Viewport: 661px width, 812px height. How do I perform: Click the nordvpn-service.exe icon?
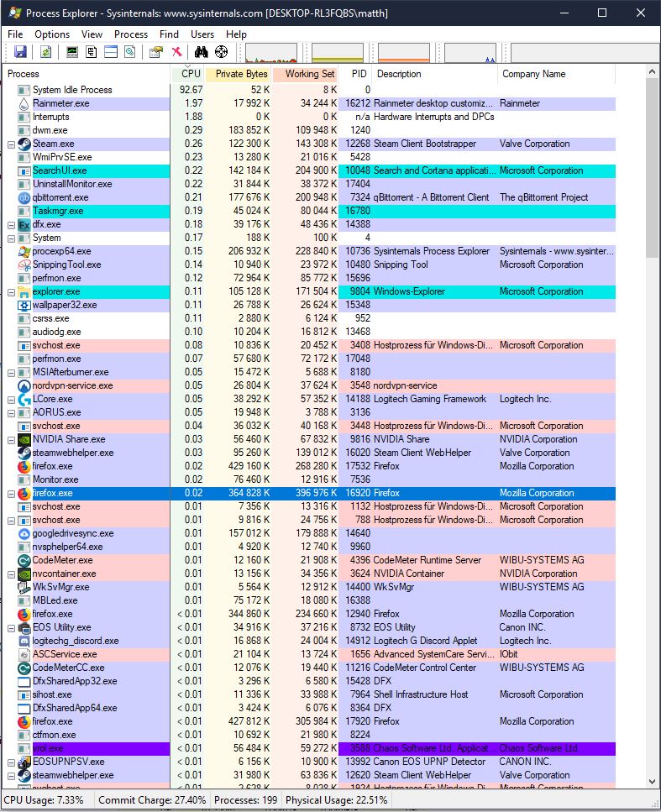[24, 385]
